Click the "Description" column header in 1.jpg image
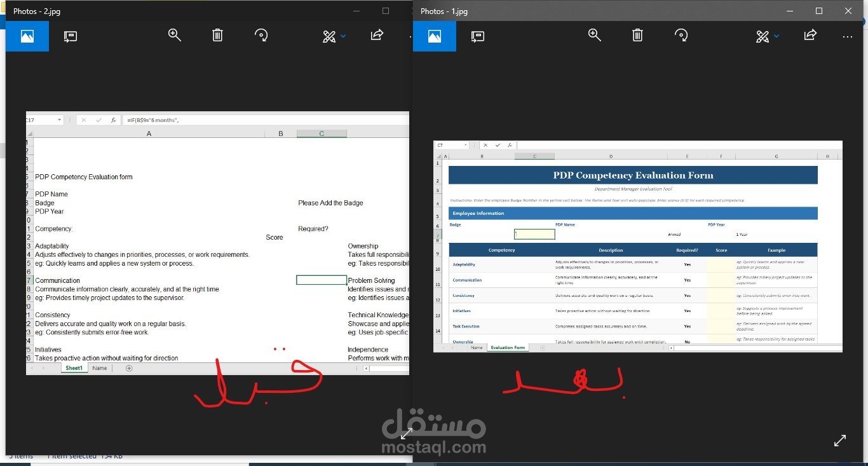 611,250
